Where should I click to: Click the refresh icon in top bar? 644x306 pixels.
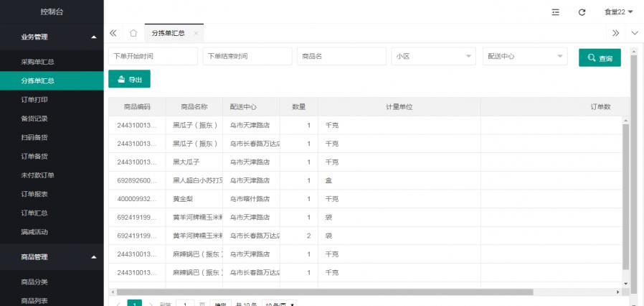tap(582, 12)
